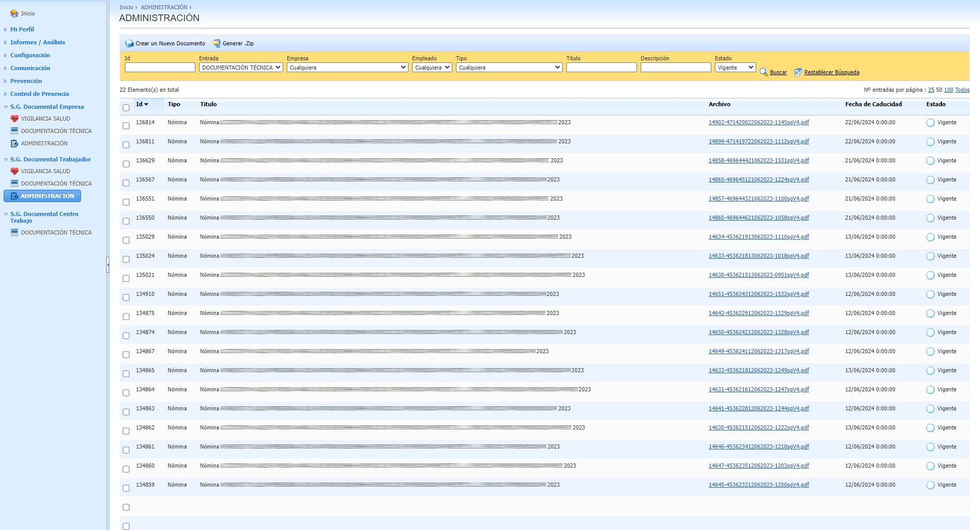Click the Restablecer Búsqueda icon
The image size is (980, 530).
pos(798,72)
